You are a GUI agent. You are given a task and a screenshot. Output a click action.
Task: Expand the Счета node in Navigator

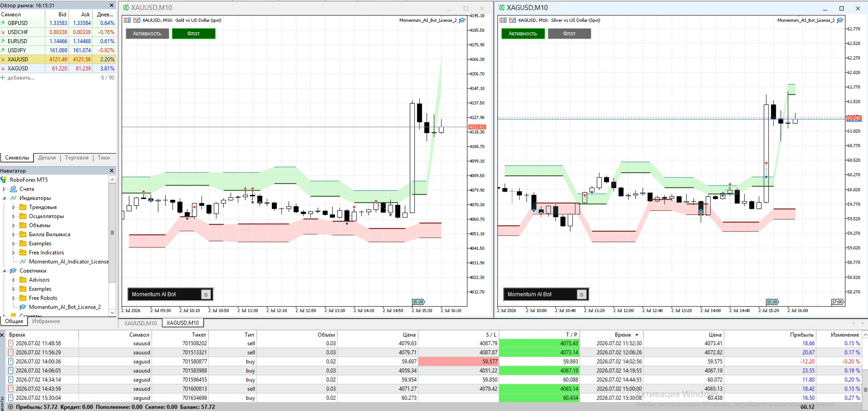[5, 189]
